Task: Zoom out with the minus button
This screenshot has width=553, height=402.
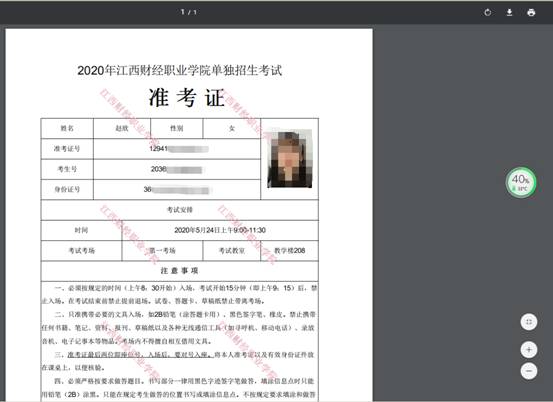Action: pos(529,371)
